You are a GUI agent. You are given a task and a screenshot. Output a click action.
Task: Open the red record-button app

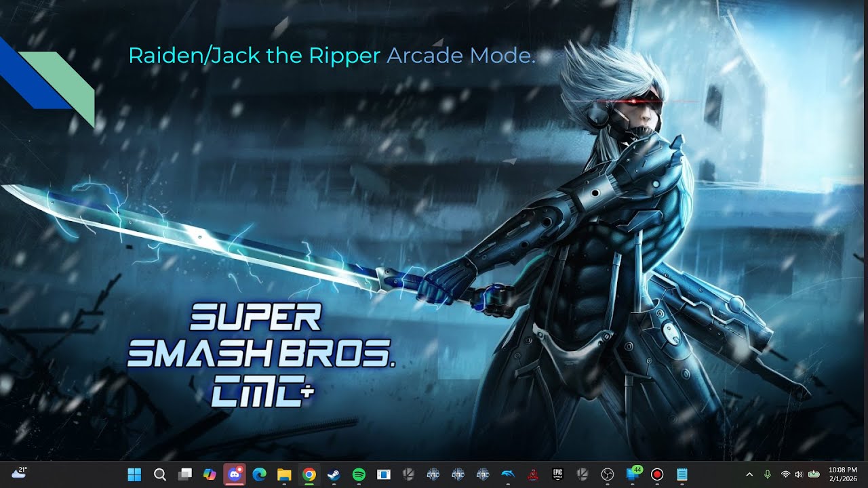[x=656, y=474]
